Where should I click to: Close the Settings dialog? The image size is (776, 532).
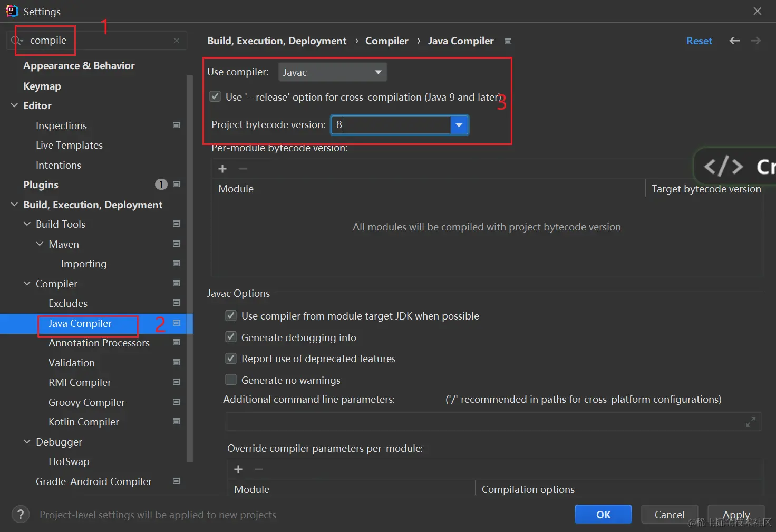tap(758, 11)
